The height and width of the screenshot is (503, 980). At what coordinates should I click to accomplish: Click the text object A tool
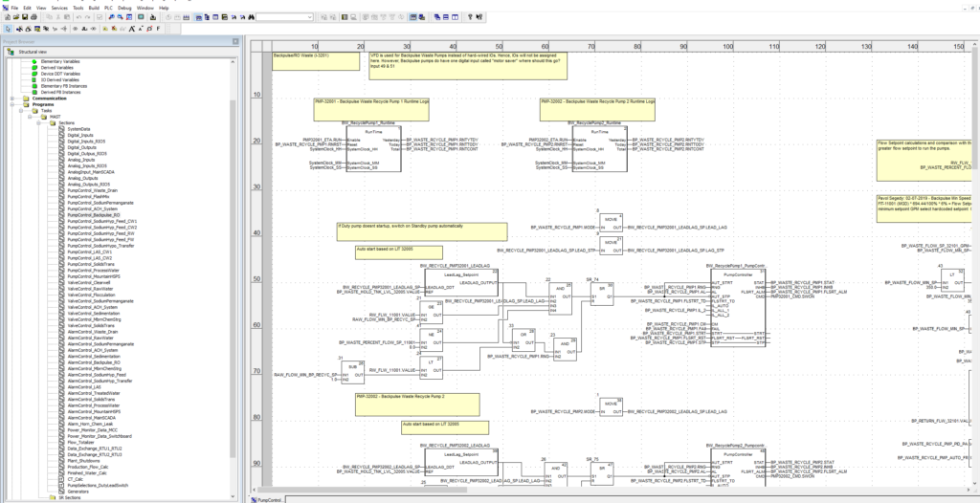point(132,29)
